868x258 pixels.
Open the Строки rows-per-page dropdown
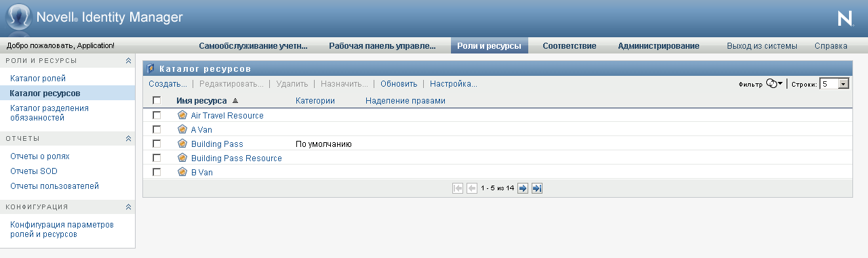834,84
